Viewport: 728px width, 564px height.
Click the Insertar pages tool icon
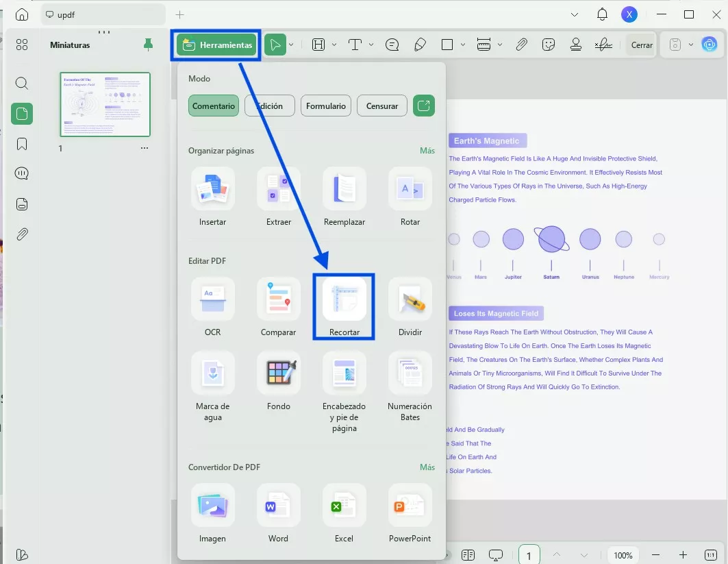[x=212, y=188]
